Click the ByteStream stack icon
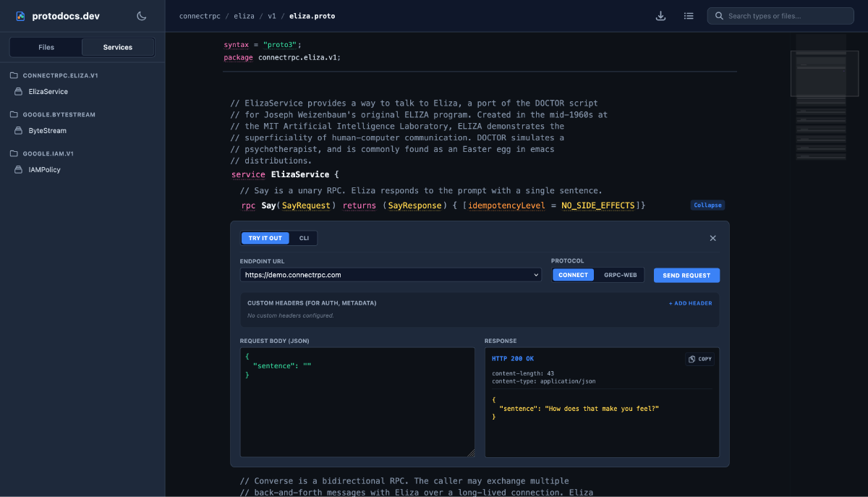The image size is (868, 497). [x=20, y=131]
